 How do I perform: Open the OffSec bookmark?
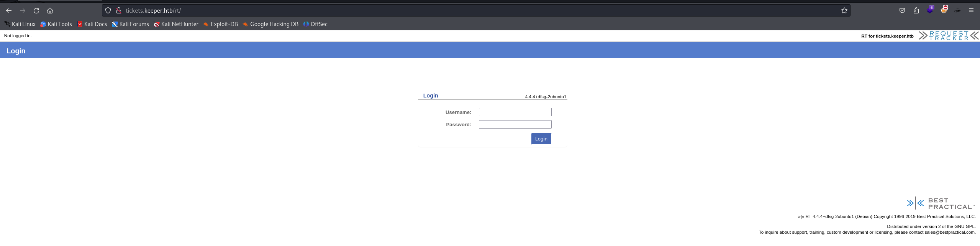(x=315, y=24)
